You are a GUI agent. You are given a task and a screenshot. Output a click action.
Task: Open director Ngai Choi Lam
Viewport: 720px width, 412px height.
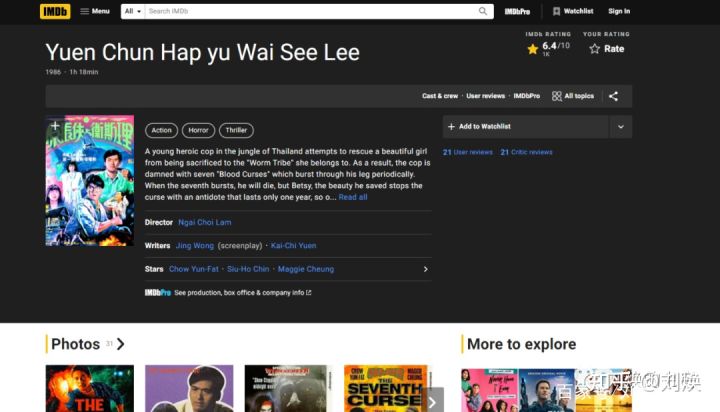click(x=205, y=222)
